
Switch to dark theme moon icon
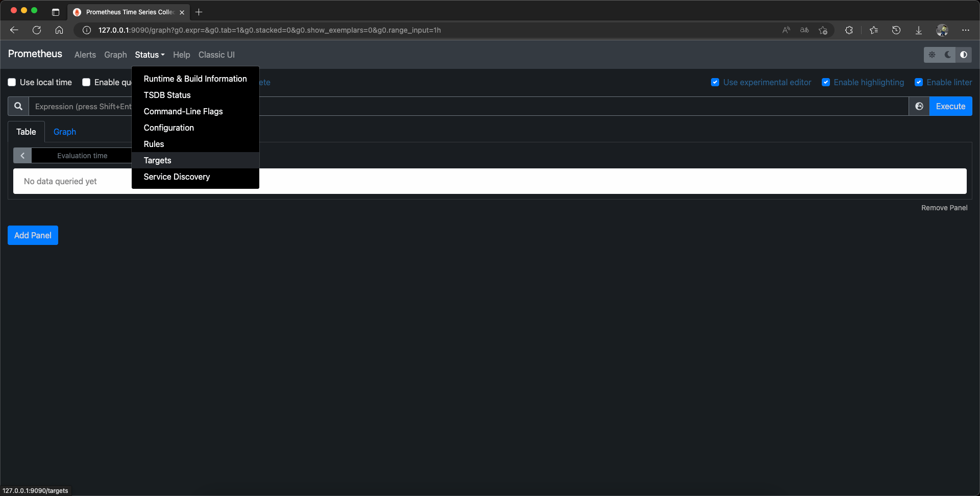click(x=948, y=55)
